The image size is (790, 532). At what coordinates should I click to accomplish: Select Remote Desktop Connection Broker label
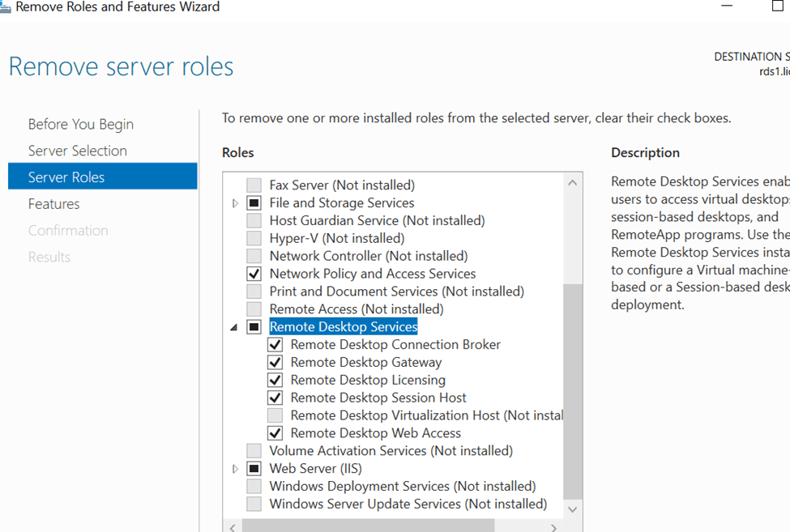[395, 345]
